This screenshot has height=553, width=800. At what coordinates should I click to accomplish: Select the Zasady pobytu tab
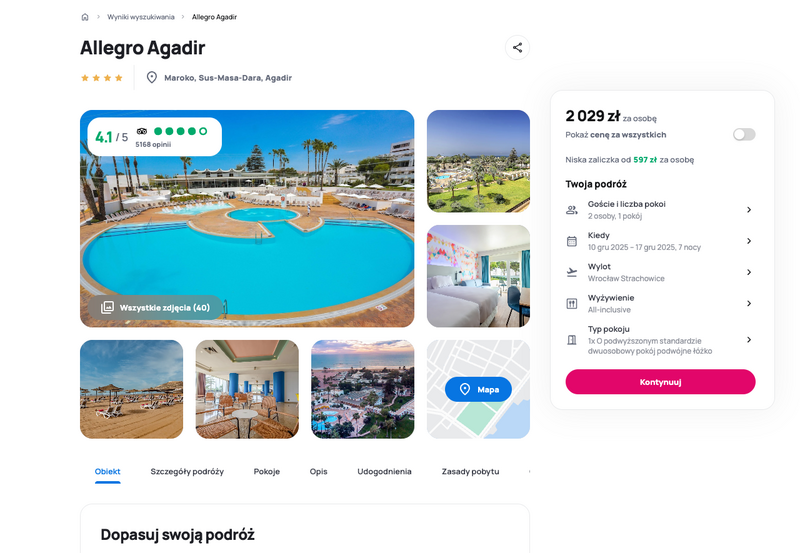coord(470,471)
